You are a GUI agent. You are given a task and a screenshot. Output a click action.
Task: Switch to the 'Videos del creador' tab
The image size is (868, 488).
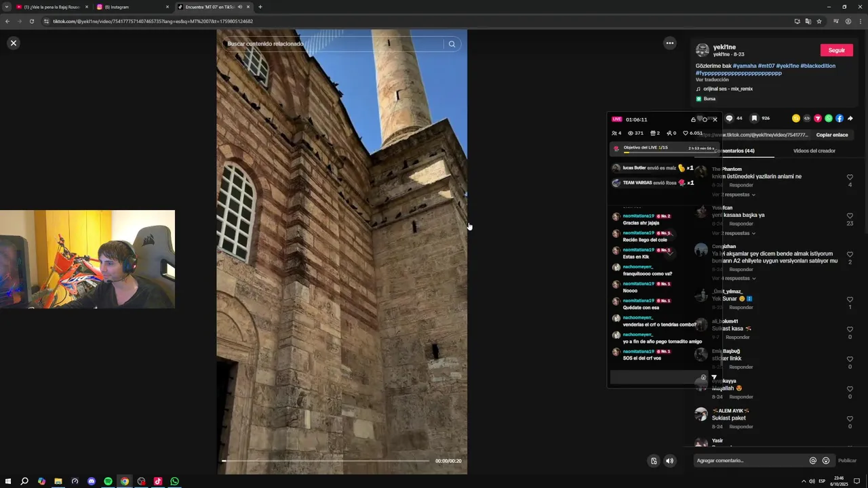(814, 150)
